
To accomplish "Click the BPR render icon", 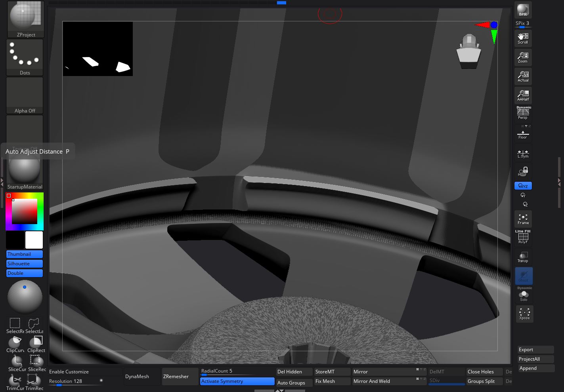I will pos(523,10).
